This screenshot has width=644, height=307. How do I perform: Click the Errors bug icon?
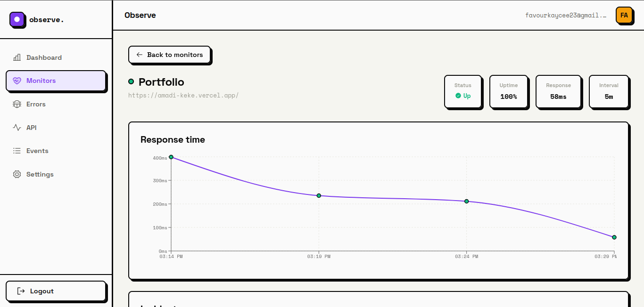pyautogui.click(x=17, y=104)
